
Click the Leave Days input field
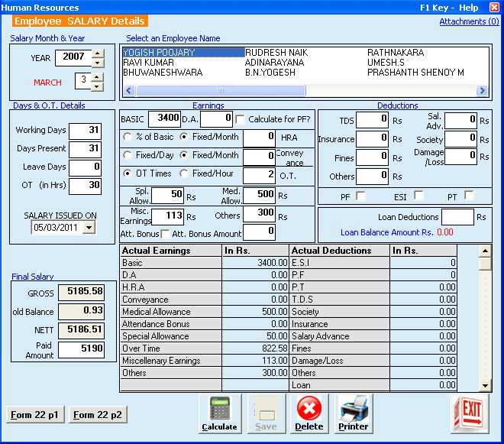(x=86, y=168)
